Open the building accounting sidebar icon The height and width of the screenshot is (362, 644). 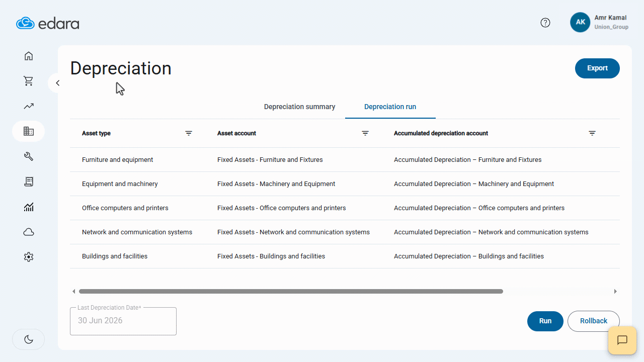(x=29, y=131)
